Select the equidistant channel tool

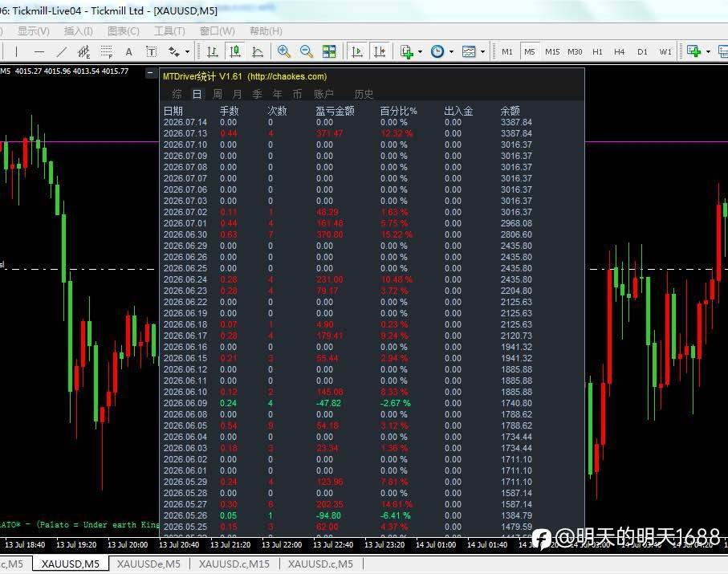[x=83, y=51]
